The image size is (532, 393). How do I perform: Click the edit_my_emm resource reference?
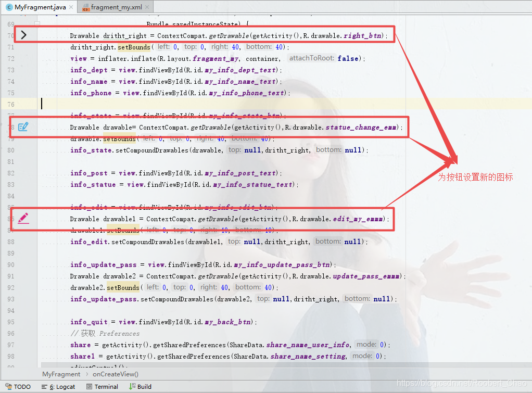pos(358,219)
